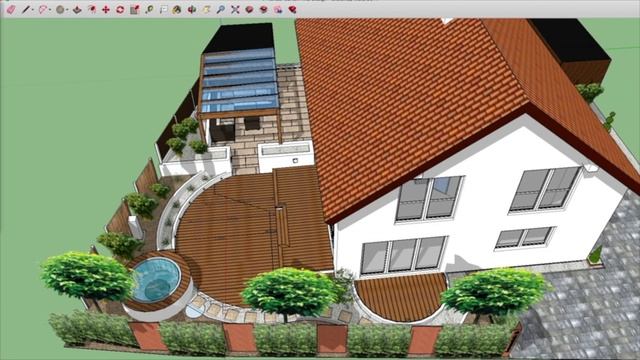Select the Offset tool

[92, 9]
